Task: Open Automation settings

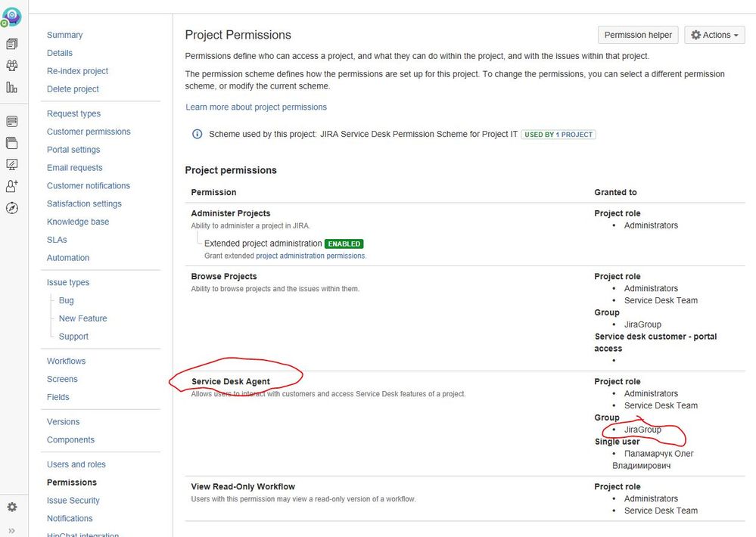Action: pyautogui.click(x=68, y=258)
